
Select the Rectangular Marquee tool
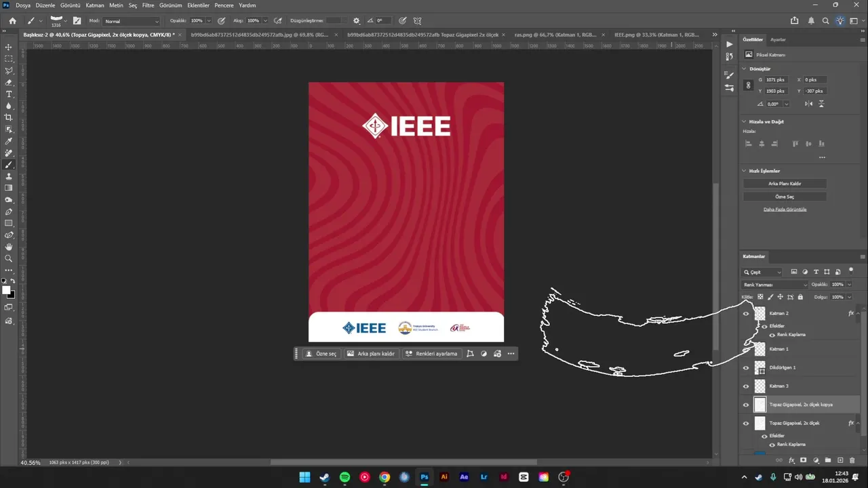coord(9,59)
